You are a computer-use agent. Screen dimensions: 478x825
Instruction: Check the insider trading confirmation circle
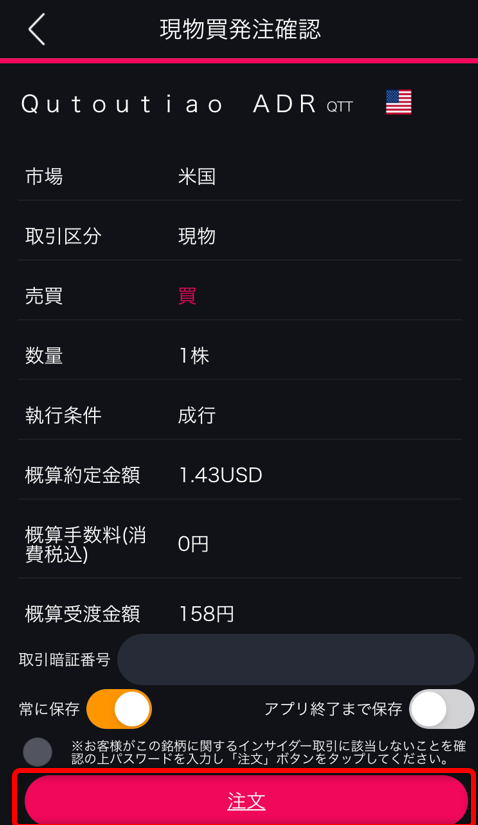click(x=37, y=752)
